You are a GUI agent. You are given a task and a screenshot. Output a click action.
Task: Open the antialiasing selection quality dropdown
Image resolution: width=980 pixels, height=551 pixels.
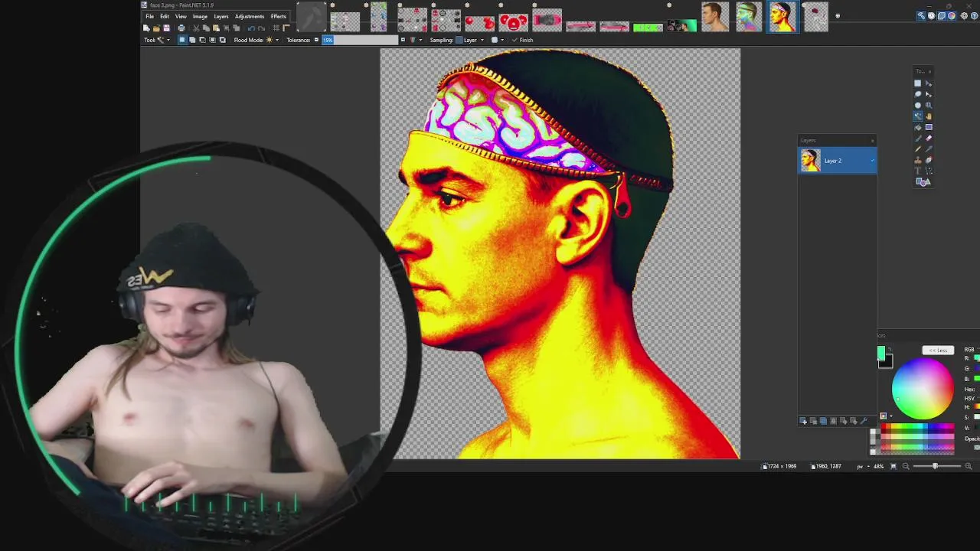[x=498, y=40]
